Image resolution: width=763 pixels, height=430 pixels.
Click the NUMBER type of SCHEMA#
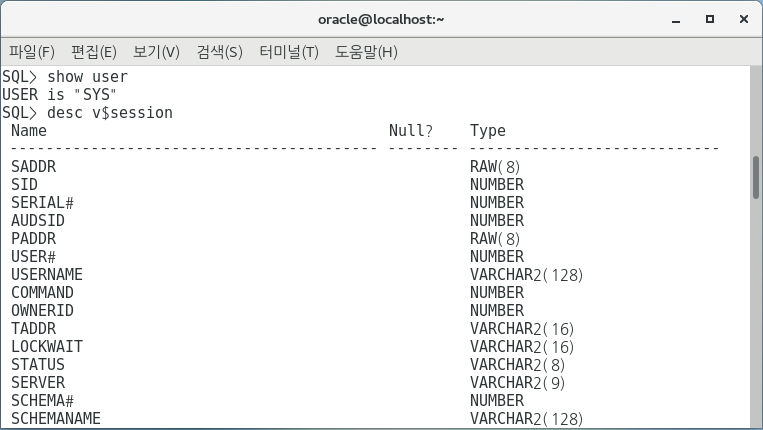497,400
